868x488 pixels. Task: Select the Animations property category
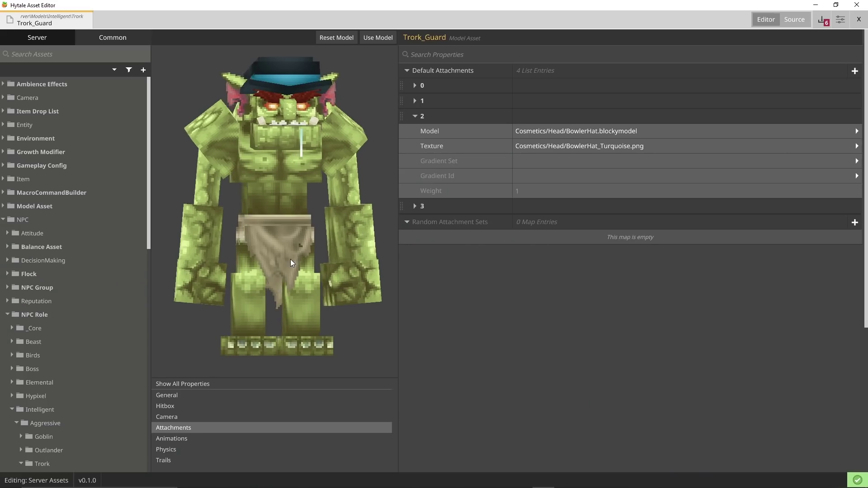[172, 438]
